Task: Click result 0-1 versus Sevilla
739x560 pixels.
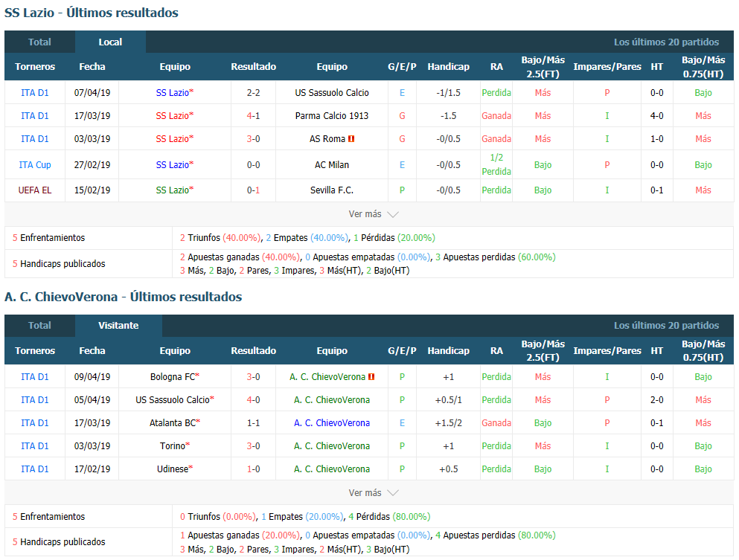Action: tap(254, 190)
